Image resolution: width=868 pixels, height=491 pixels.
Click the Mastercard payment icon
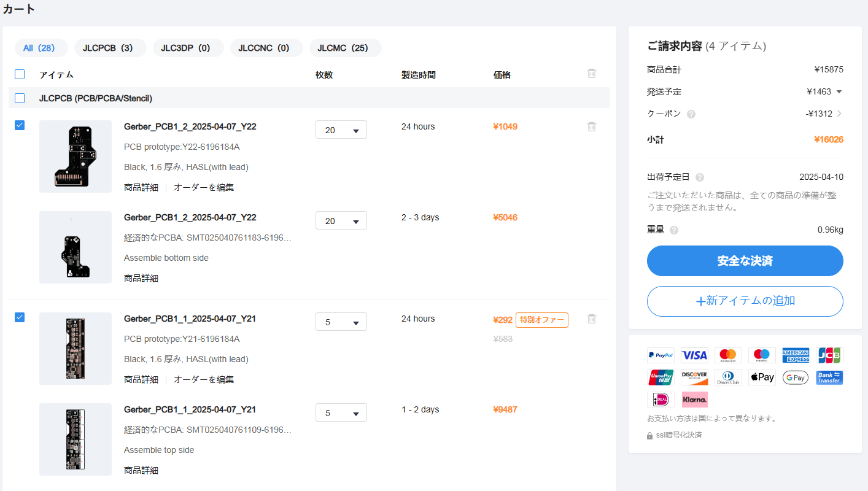[x=728, y=355]
